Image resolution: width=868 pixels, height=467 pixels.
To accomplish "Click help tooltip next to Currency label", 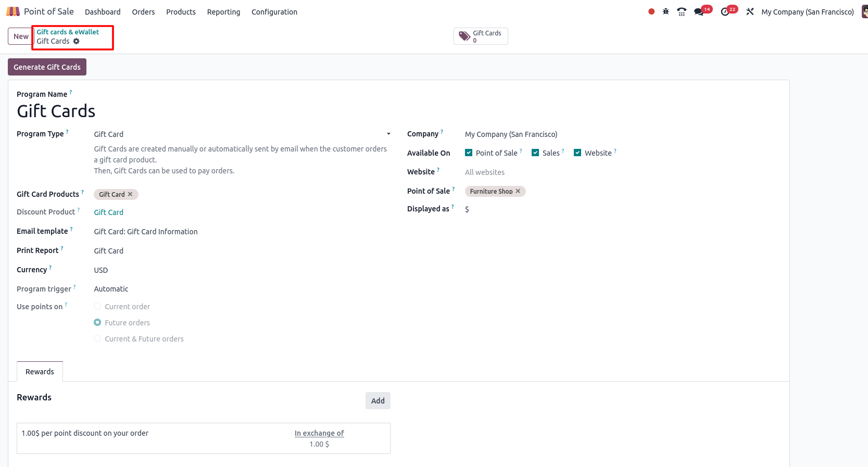I will (x=51, y=268).
